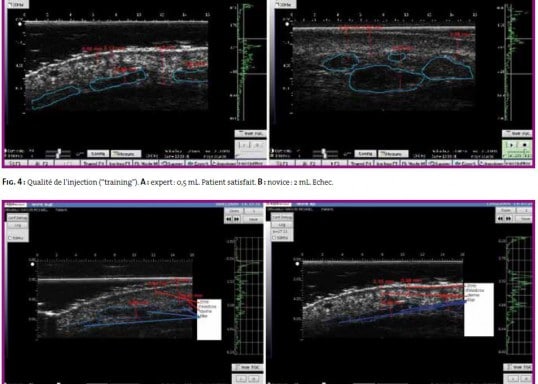Click Save button in lower-left window
538x384 pixels.
pos(254,219)
